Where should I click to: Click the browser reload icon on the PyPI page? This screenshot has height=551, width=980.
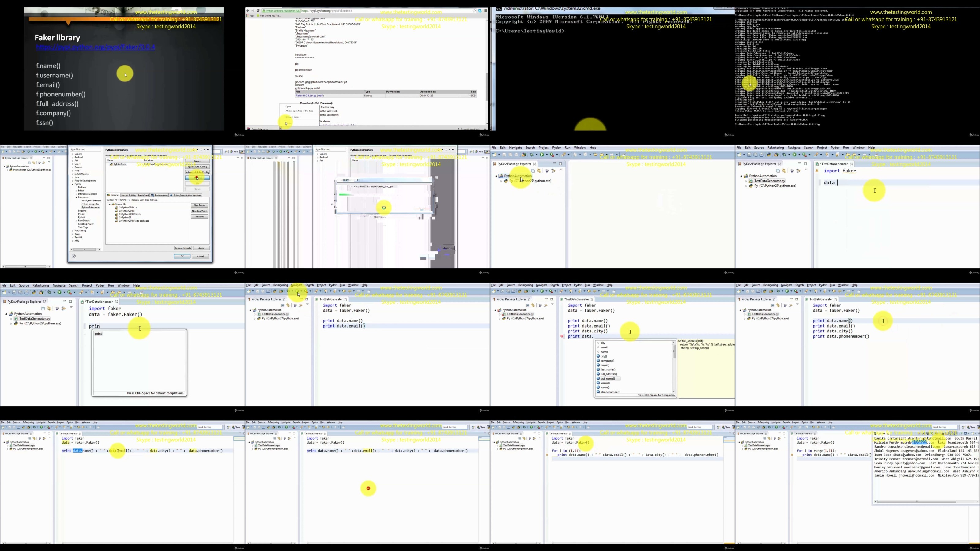click(x=258, y=11)
